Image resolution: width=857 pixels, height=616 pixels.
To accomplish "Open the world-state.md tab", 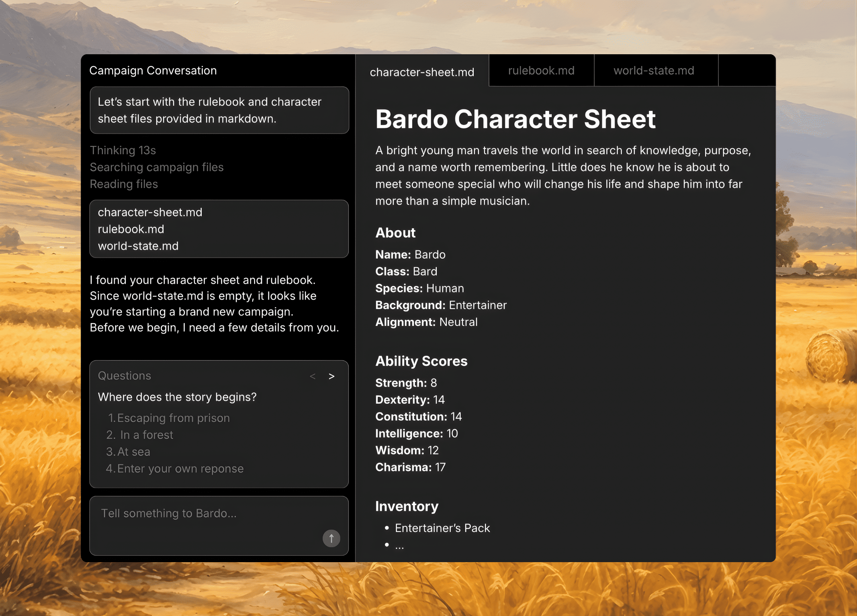I will coord(654,70).
